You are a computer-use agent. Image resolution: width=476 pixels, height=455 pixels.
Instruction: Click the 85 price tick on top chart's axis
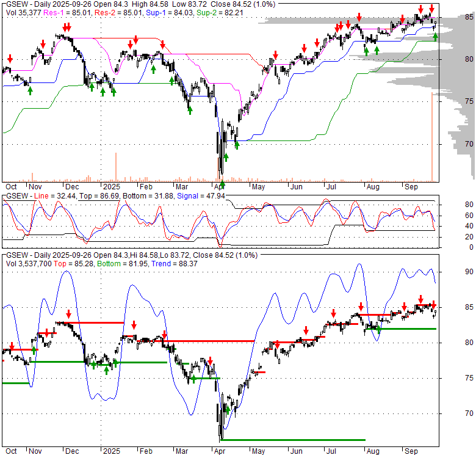[469, 17]
